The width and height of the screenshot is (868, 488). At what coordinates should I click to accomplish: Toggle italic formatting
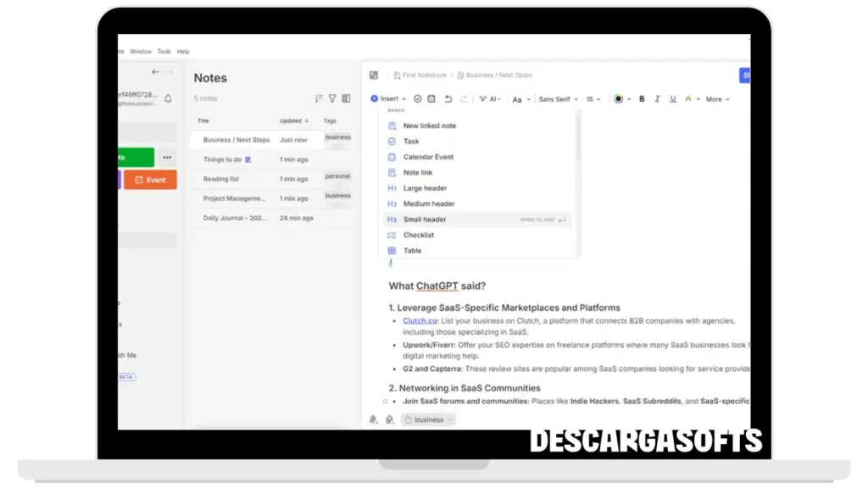click(x=657, y=99)
